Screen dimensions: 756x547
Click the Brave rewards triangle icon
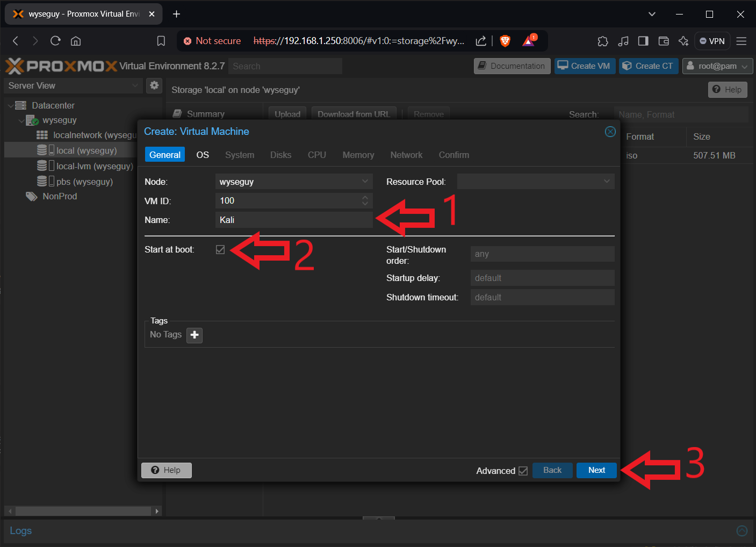529,41
